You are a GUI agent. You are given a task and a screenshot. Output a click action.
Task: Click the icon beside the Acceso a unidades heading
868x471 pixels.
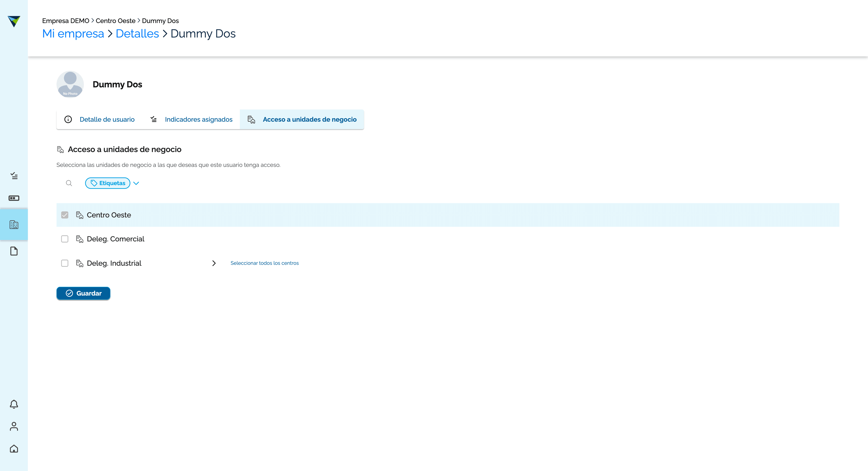click(60, 150)
